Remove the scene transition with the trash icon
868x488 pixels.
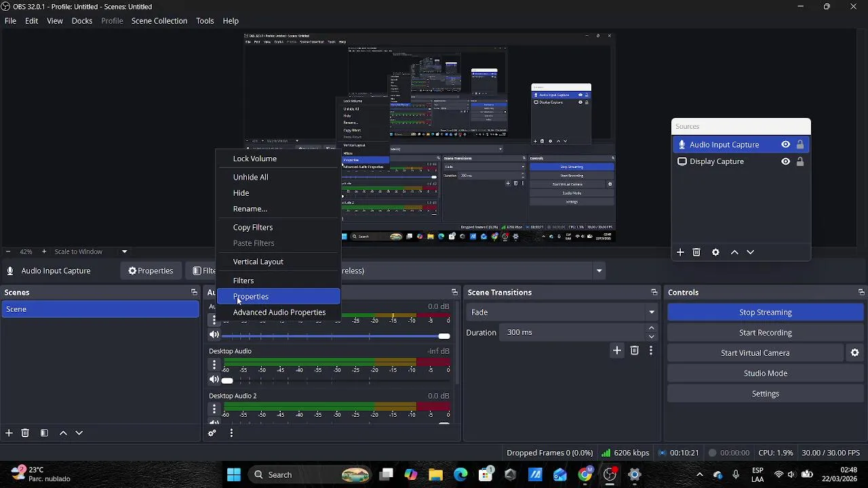point(634,350)
